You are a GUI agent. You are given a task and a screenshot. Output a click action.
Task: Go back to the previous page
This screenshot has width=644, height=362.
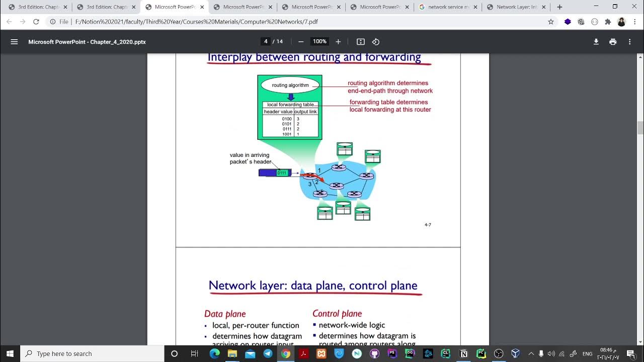coord(9,22)
